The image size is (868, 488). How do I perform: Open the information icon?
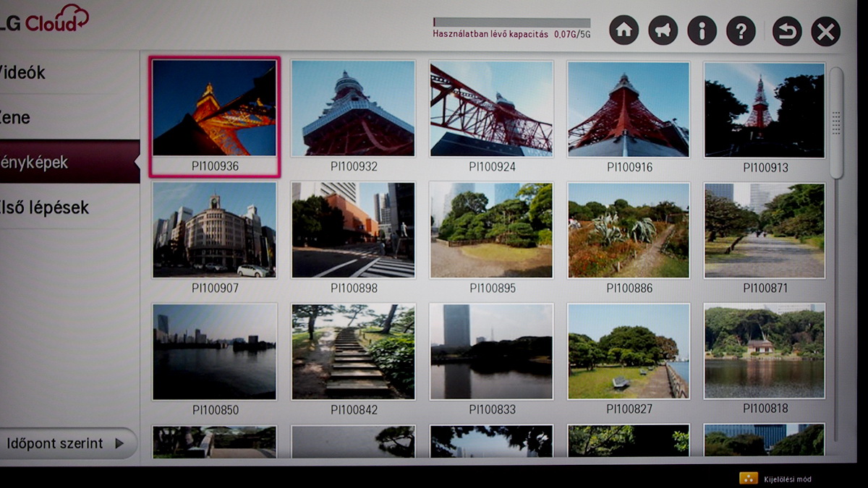(x=702, y=30)
